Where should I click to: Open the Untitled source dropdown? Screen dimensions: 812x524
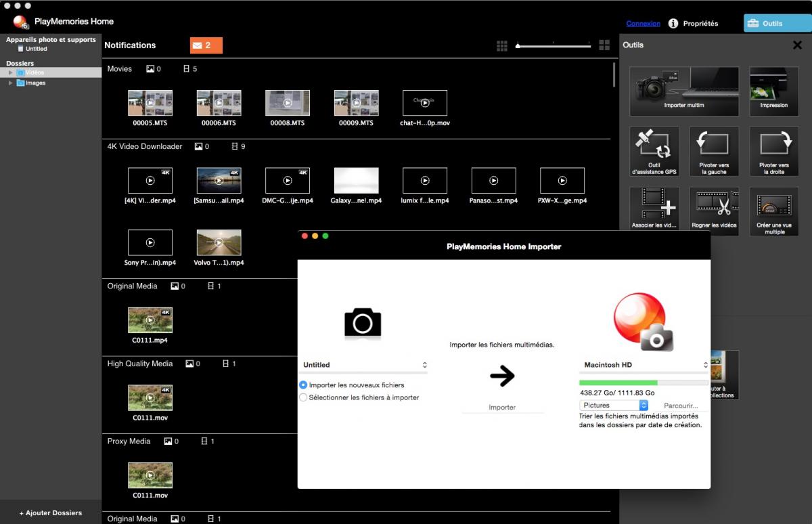[365, 365]
